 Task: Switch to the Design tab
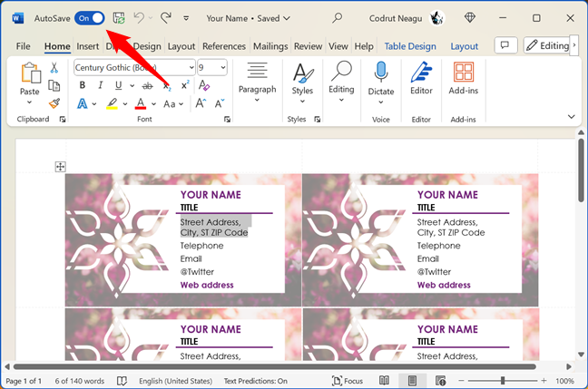coord(147,46)
